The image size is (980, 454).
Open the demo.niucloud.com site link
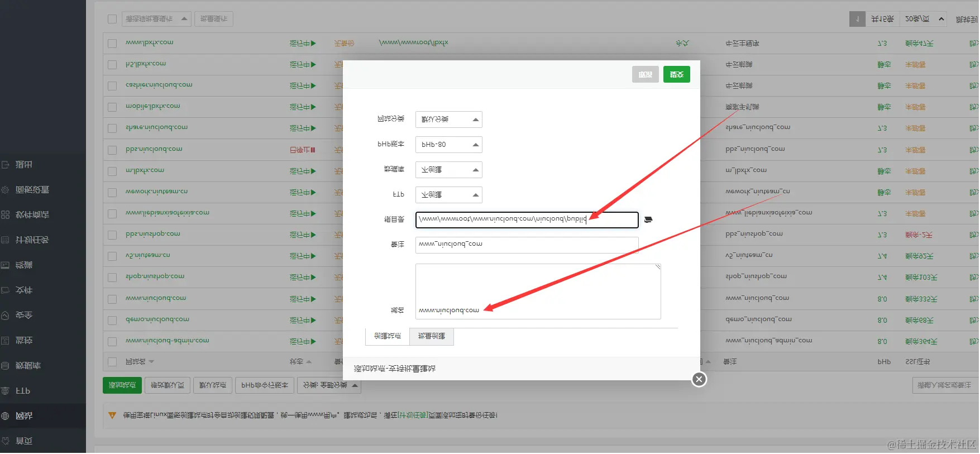(157, 319)
